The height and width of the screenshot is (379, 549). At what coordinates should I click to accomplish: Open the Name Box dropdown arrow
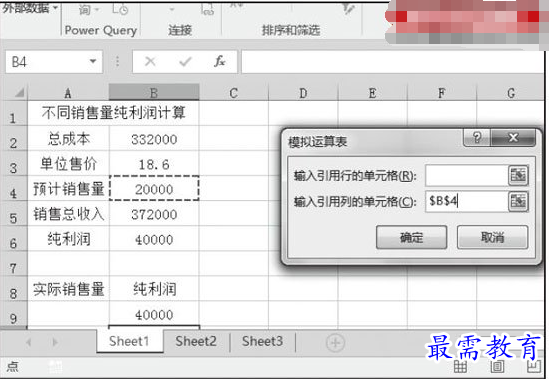click(93, 61)
